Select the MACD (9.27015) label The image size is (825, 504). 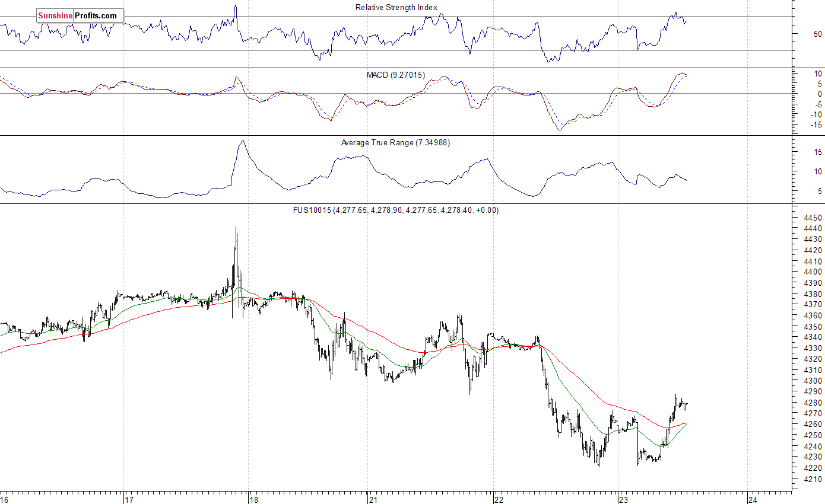click(x=396, y=75)
